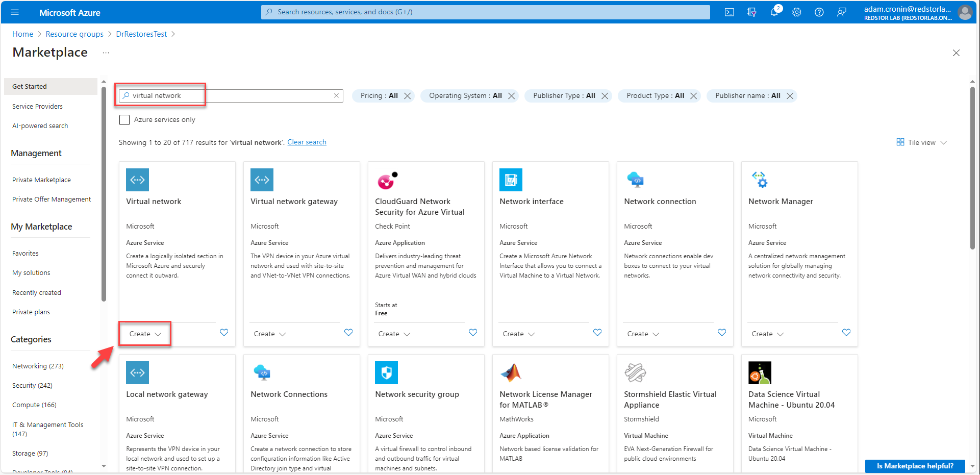980x475 pixels.
Task: Expand Create dropdown for CloudGuard Network Security
Action: [x=394, y=334]
